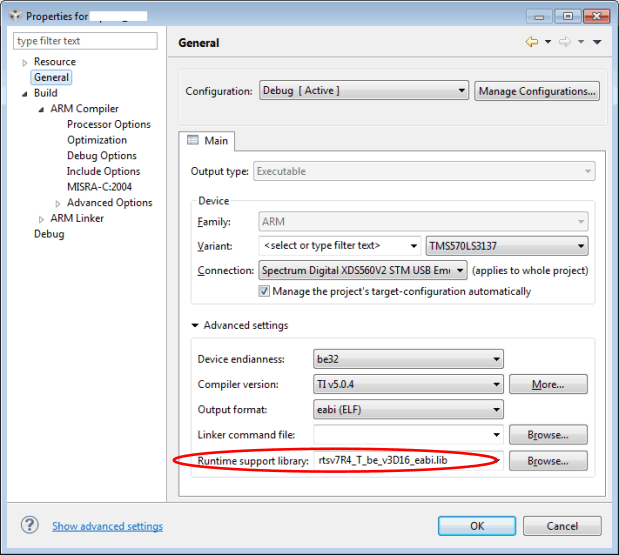The image size is (619, 555).
Task: Click the Cancel button
Action: (562, 526)
